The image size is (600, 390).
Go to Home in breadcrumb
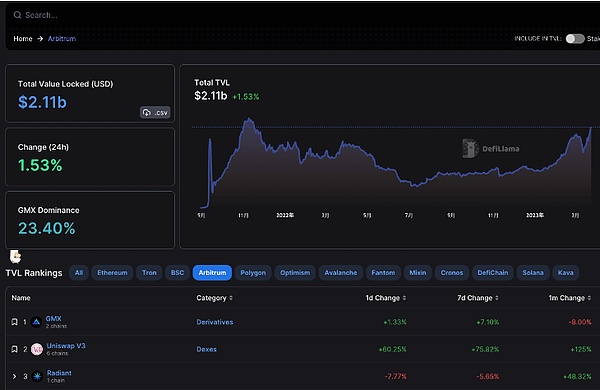(x=23, y=39)
